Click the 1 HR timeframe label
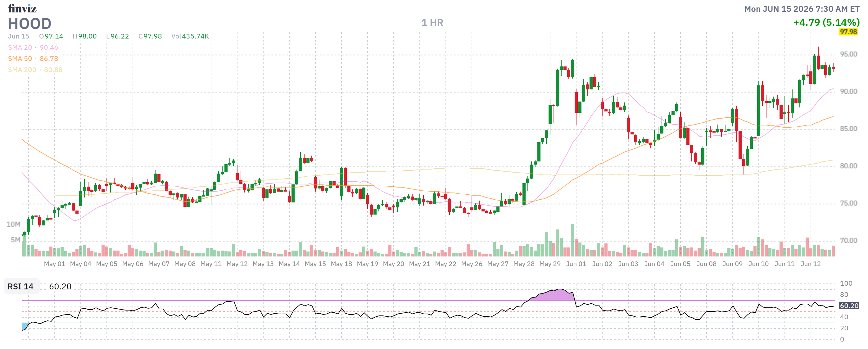 coord(432,23)
